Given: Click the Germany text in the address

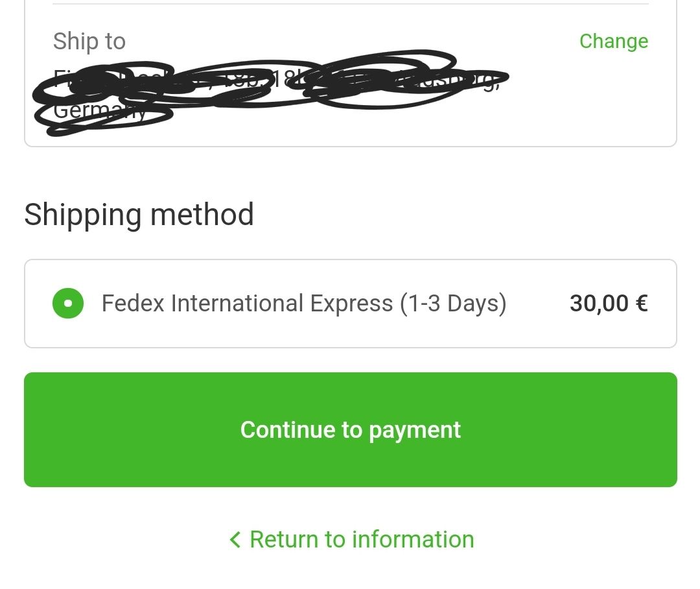Looking at the screenshot, I should (x=100, y=111).
